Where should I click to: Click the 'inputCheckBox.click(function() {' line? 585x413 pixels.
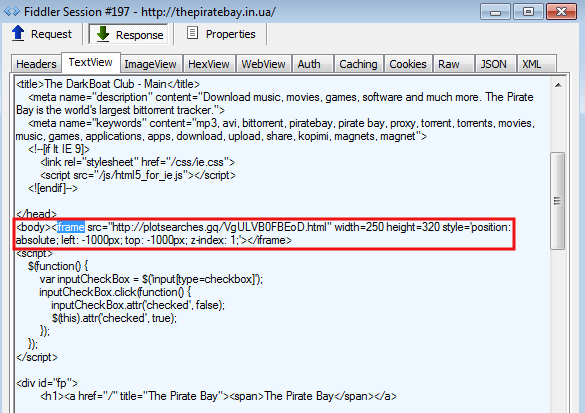pyautogui.click(x=115, y=292)
